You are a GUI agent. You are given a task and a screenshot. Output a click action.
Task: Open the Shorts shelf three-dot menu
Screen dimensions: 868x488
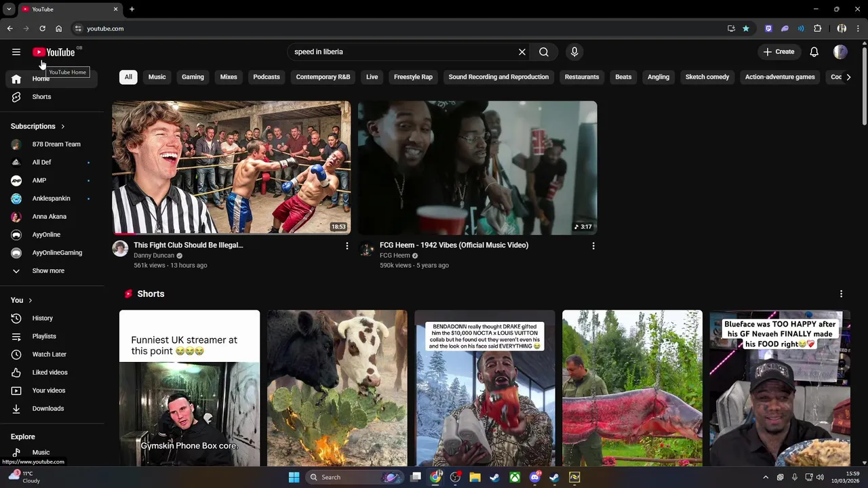pyautogui.click(x=841, y=294)
